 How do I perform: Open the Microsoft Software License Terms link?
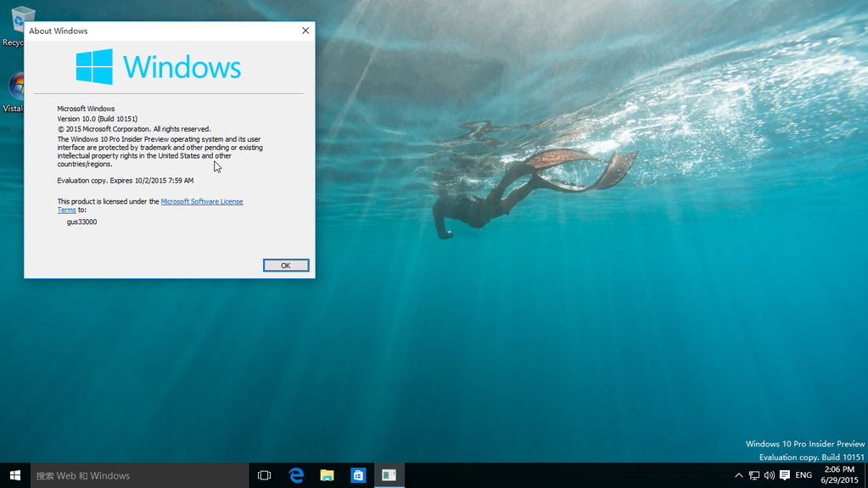pyautogui.click(x=201, y=202)
